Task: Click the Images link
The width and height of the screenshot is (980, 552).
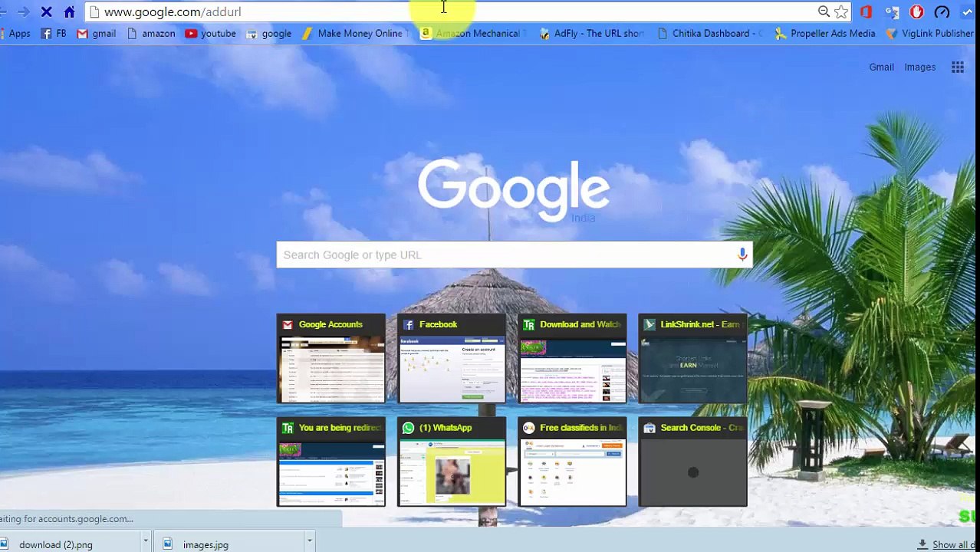Action: tap(919, 67)
